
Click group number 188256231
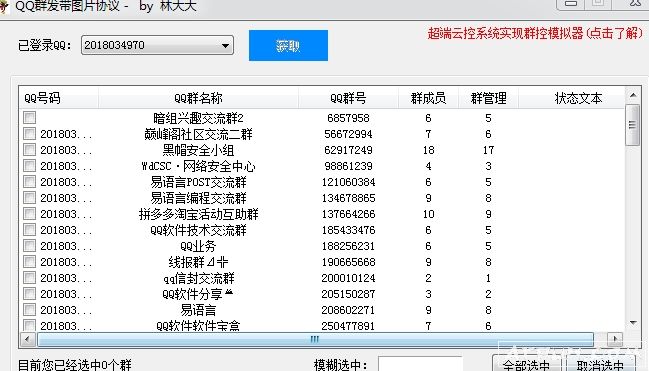tap(348, 246)
